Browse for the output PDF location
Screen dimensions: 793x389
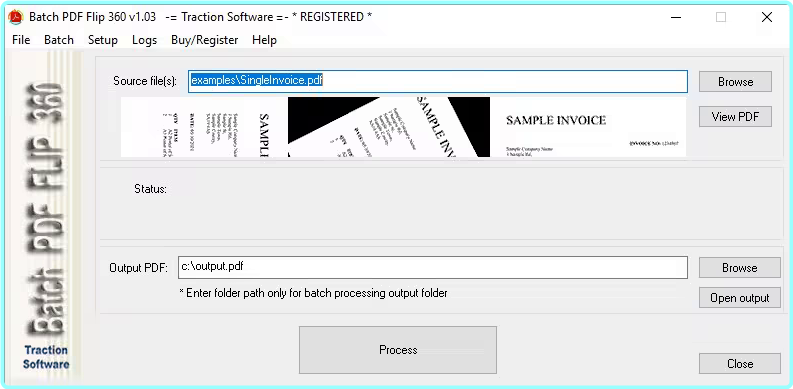[x=739, y=268]
